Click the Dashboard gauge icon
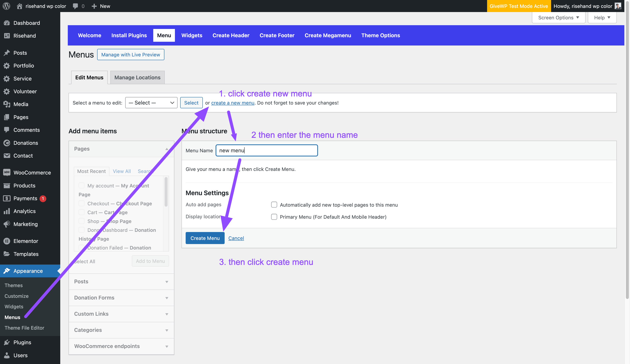The height and width of the screenshot is (364, 630). 7,23
